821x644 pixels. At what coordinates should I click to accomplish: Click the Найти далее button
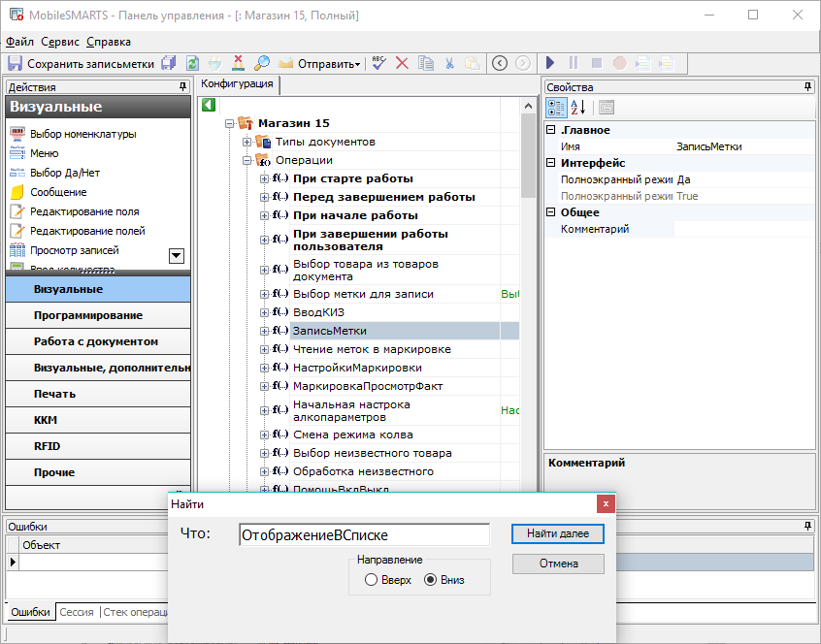558,533
